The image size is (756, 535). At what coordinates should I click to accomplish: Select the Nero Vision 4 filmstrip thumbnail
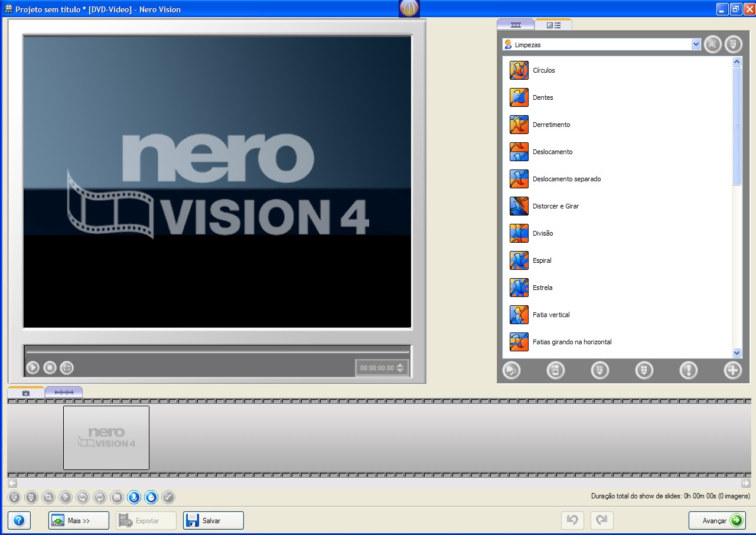point(106,438)
